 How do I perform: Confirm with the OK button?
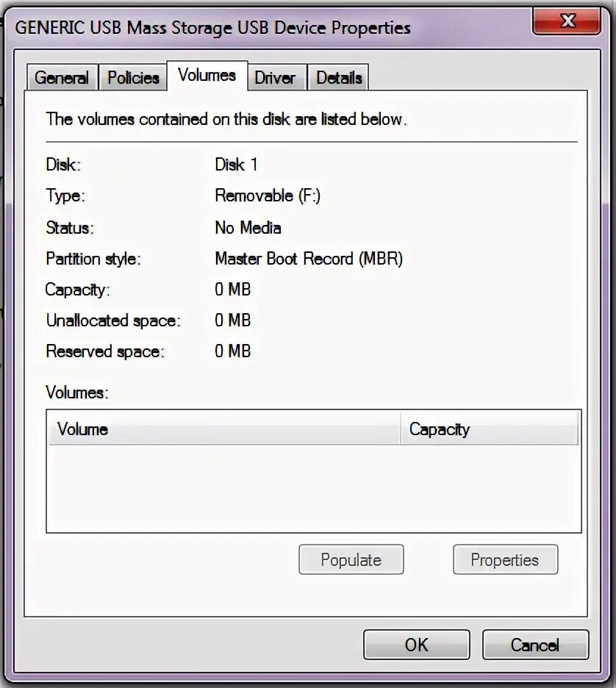(x=416, y=645)
